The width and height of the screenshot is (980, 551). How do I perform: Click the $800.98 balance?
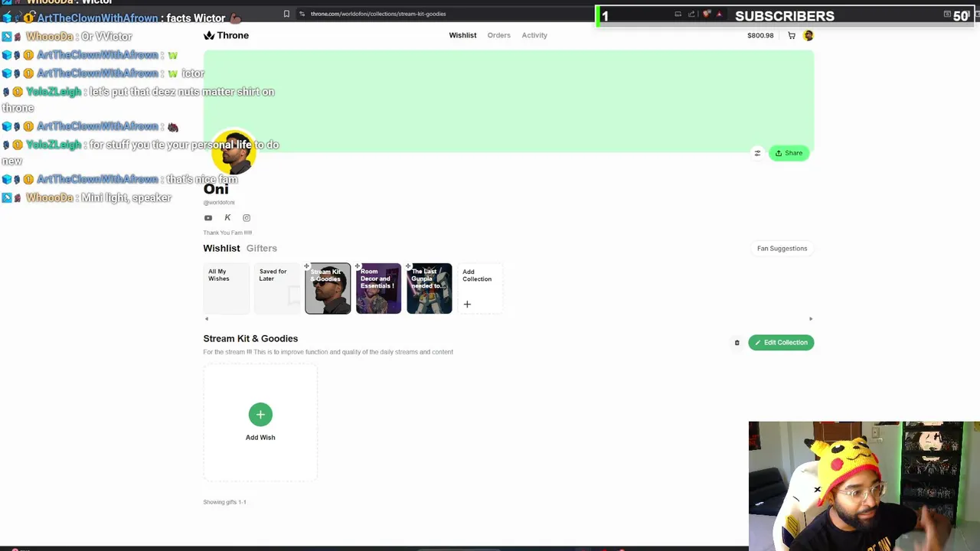[760, 35]
